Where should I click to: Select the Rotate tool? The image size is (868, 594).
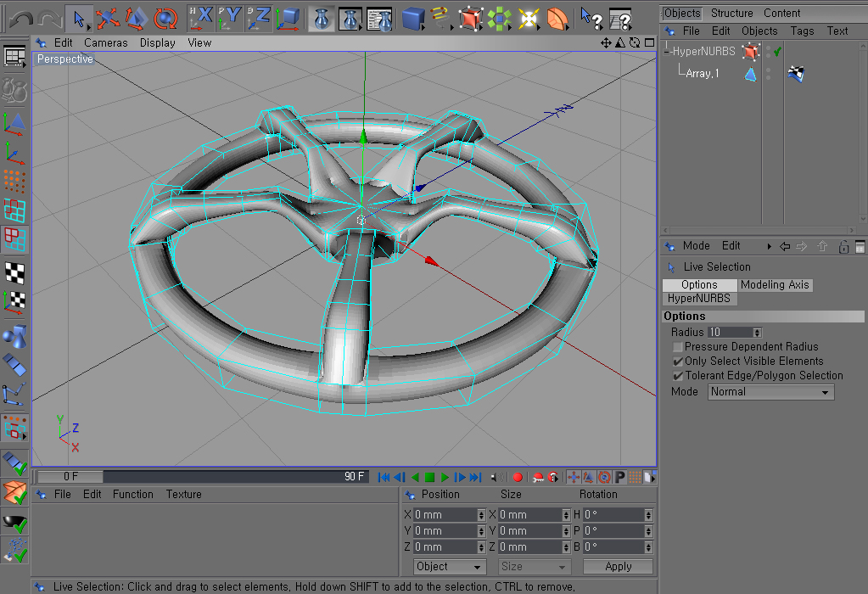click(165, 19)
